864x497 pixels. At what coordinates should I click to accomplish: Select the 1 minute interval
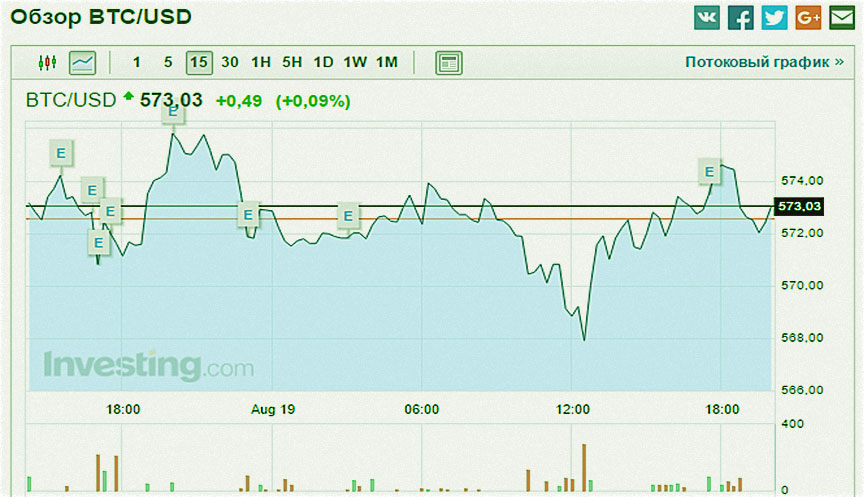coord(137,62)
